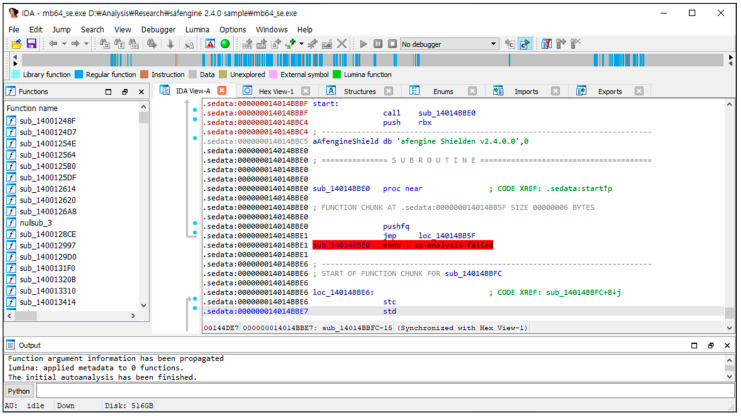Click the Lumina function color swatch
The width and height of the screenshot is (741, 416).
[337, 74]
